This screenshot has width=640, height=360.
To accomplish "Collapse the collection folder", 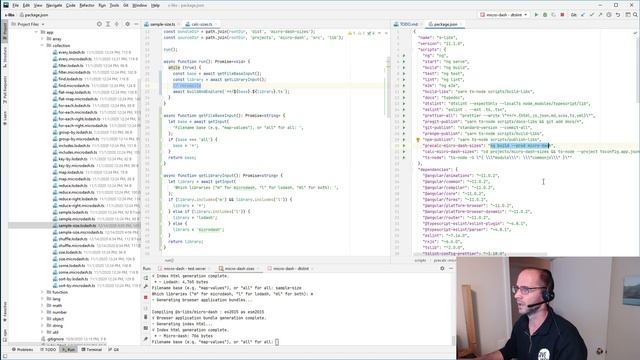I will point(42,45).
